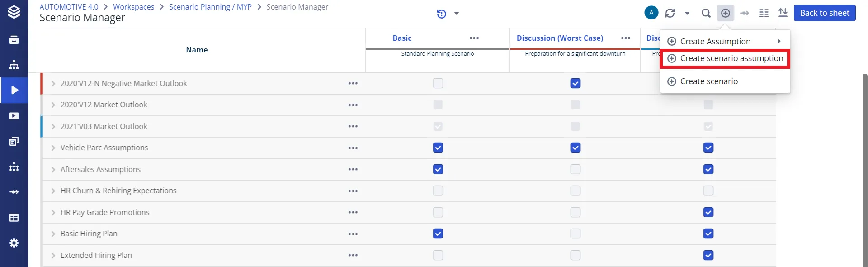
Task: Click the user avatar icon labeled A
Action: 651,13
